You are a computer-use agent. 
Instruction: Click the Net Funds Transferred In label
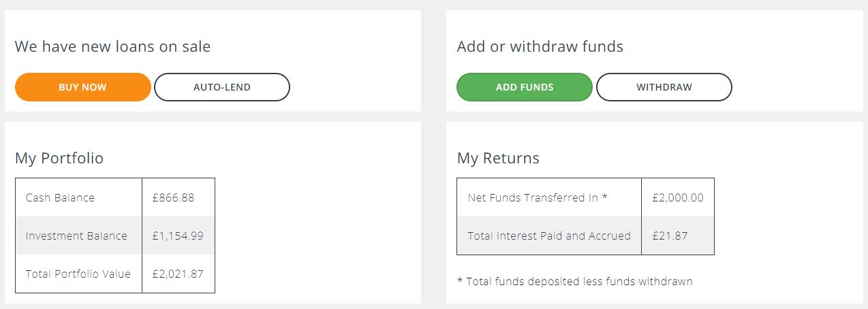(x=533, y=198)
